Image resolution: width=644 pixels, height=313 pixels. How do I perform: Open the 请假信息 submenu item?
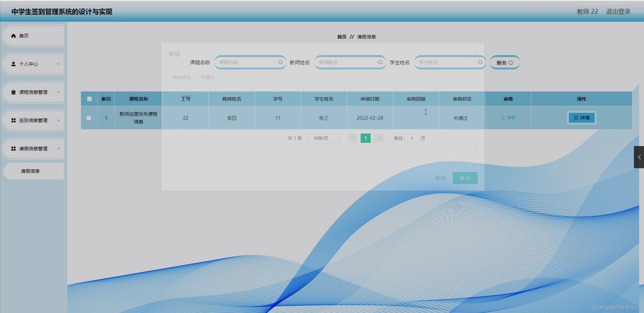click(30, 171)
